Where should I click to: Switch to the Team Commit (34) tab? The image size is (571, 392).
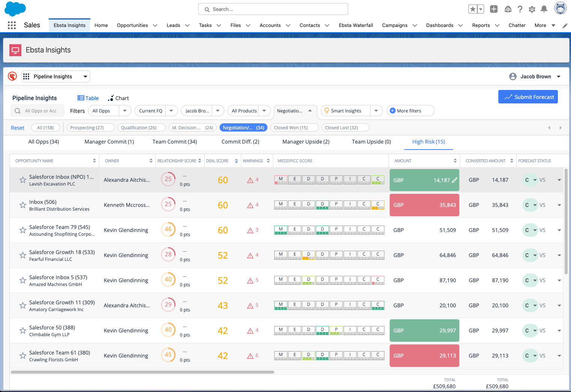(x=175, y=142)
